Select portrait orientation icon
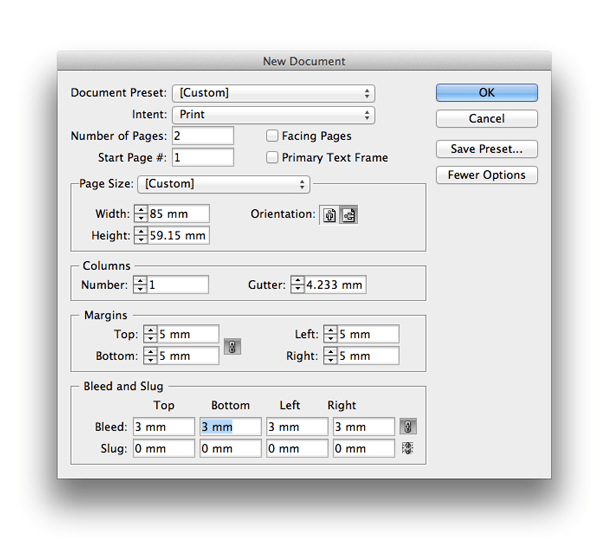The height and width of the screenshot is (550, 600). tap(329, 215)
